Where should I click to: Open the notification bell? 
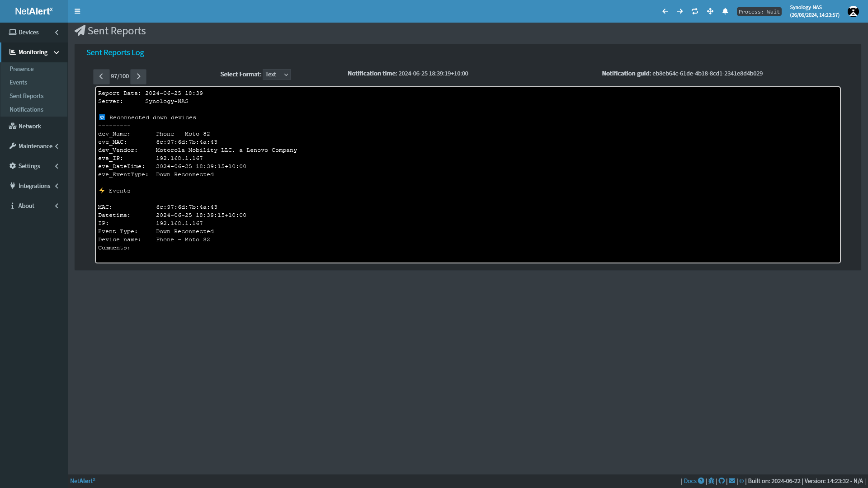tap(725, 11)
